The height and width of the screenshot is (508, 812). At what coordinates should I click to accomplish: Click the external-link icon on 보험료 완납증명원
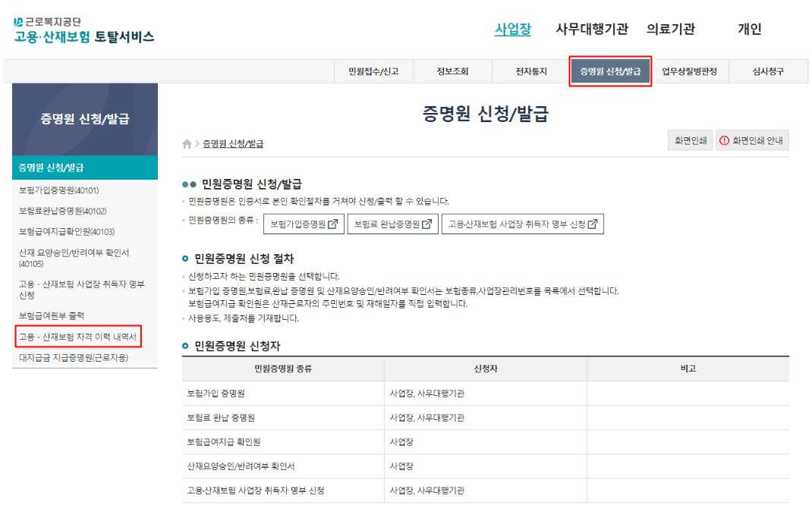(427, 224)
